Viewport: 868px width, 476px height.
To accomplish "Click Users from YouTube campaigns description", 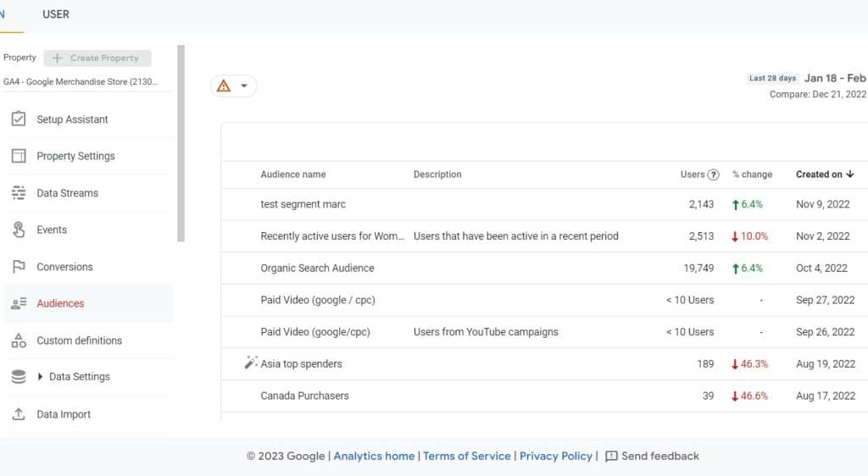I will (486, 332).
